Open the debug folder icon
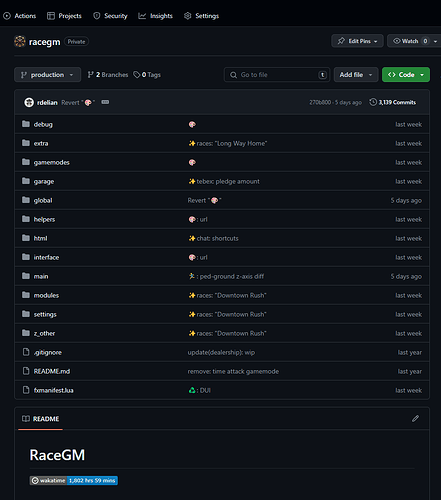The height and width of the screenshot is (500, 441). [x=26, y=124]
